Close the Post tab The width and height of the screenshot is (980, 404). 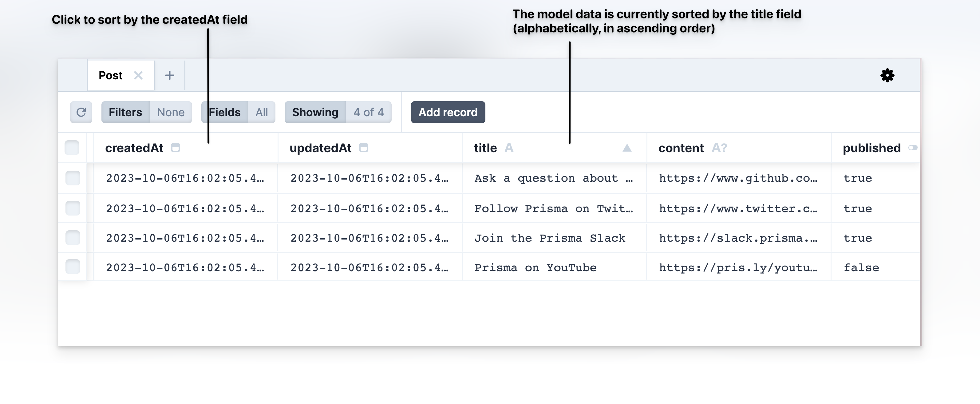tap(138, 75)
